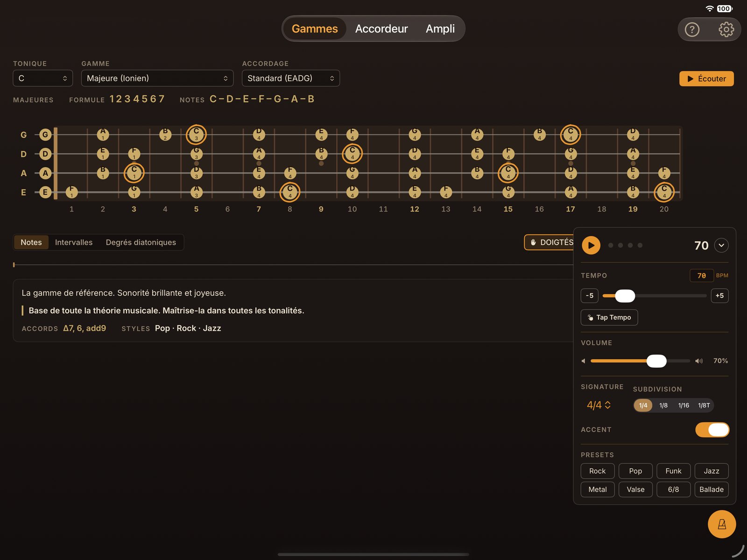The image size is (747, 560).
Task: Show the Degrés diatoniques view
Action: [x=141, y=242]
